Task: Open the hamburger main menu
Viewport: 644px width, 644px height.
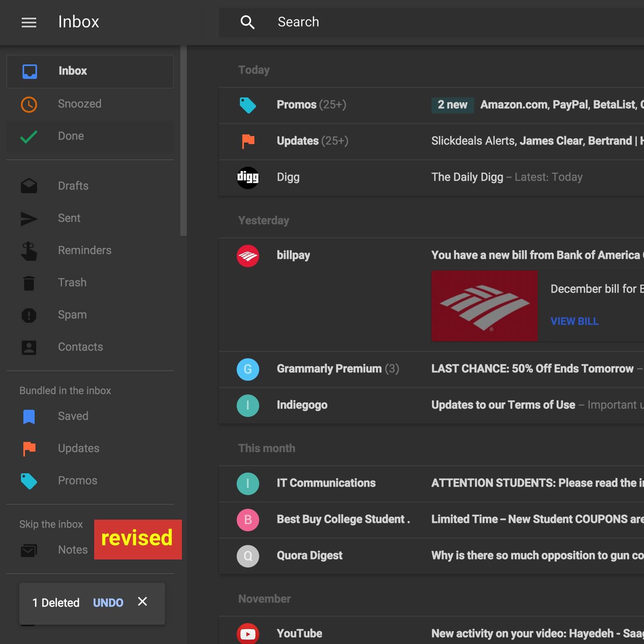Action: (x=29, y=23)
